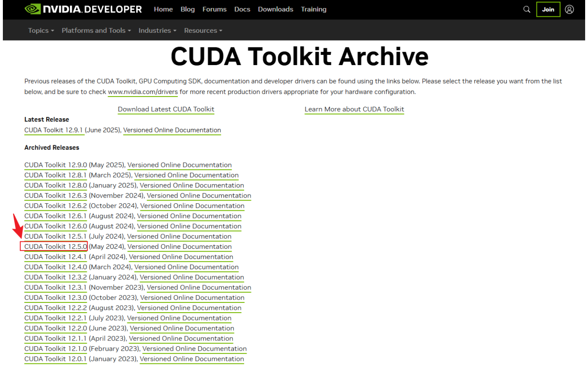Open the Training menu item
The height and width of the screenshot is (374, 588).
coord(313,9)
